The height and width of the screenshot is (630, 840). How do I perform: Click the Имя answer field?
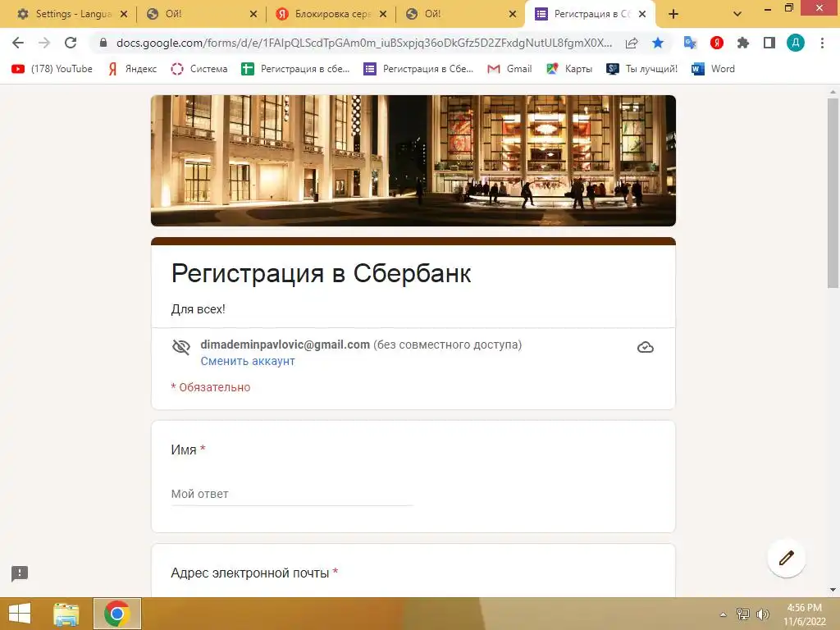coord(292,494)
